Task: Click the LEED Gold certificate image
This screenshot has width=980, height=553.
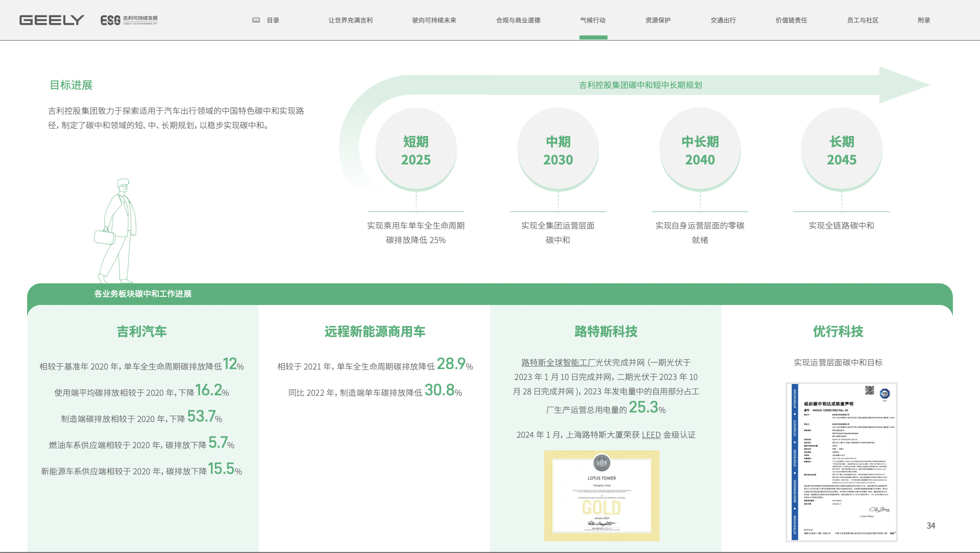Action: (602, 496)
